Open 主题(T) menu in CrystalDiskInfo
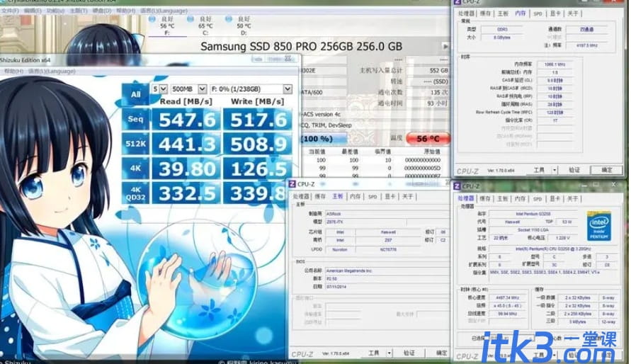This screenshot has width=631, height=364. click(x=79, y=11)
